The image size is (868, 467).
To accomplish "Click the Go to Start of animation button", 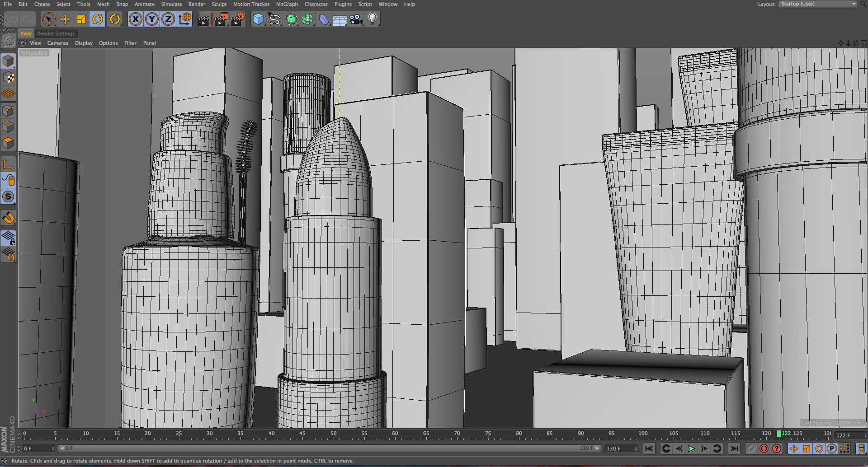I will pyautogui.click(x=649, y=448).
